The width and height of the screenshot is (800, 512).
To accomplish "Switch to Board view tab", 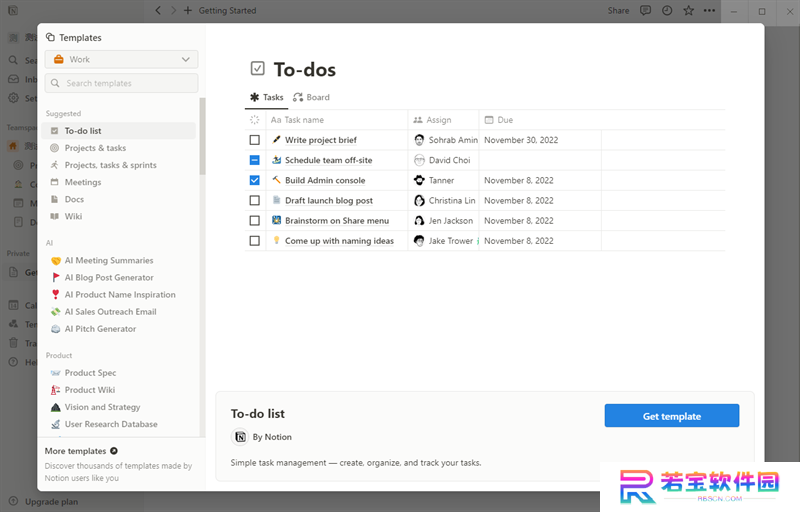I will [311, 97].
